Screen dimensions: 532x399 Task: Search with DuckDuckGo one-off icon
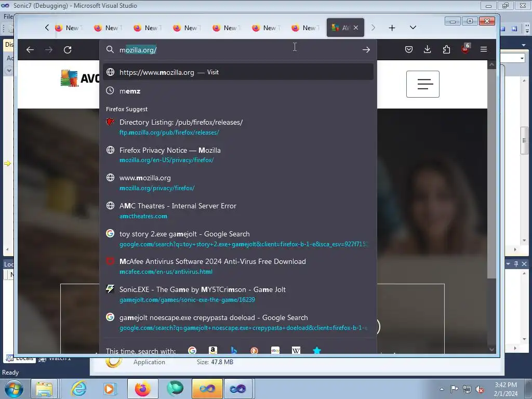pos(254,350)
